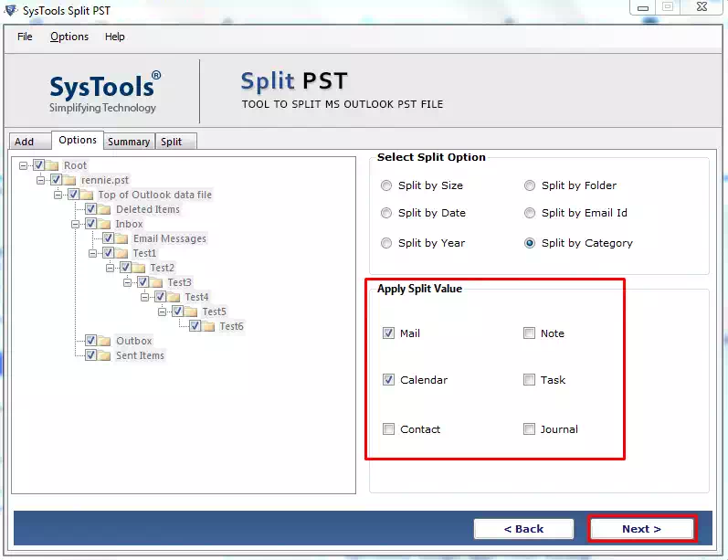Uncheck the Test6 folder checkbox
This screenshot has width=728, height=560.
tap(195, 326)
